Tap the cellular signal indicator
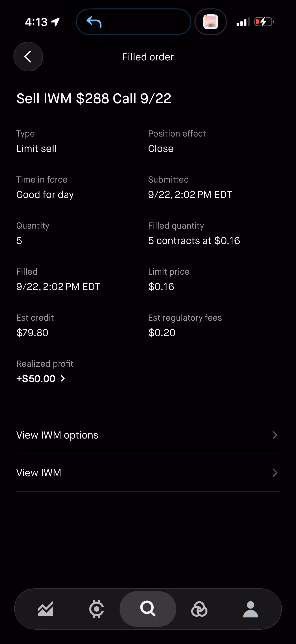The width and height of the screenshot is (296, 644). point(243,22)
